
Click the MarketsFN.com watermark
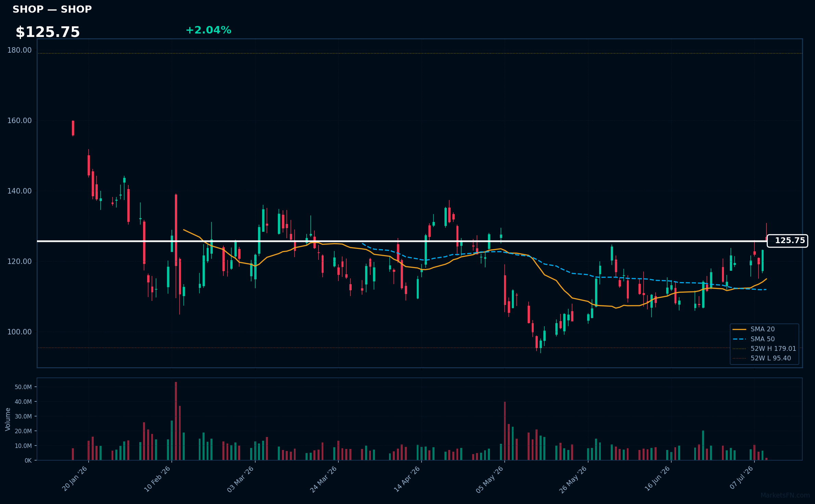785,495
